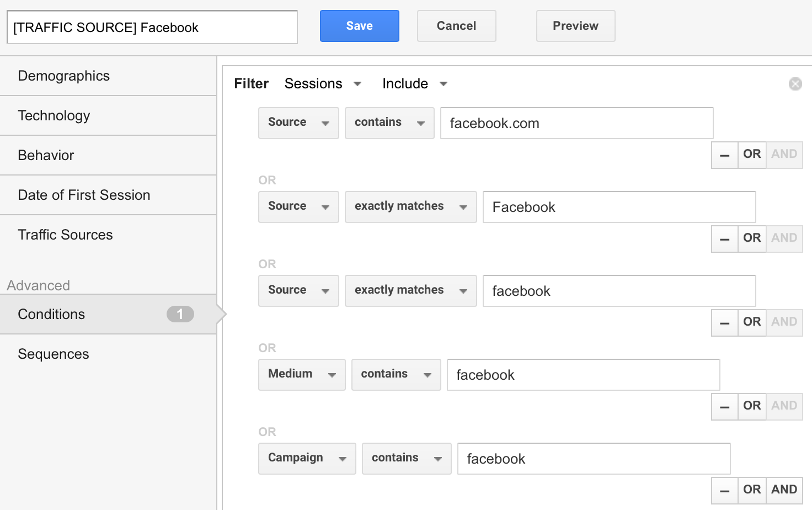
Task: Open contains operator dropdown for facebook.com row
Action: point(389,123)
